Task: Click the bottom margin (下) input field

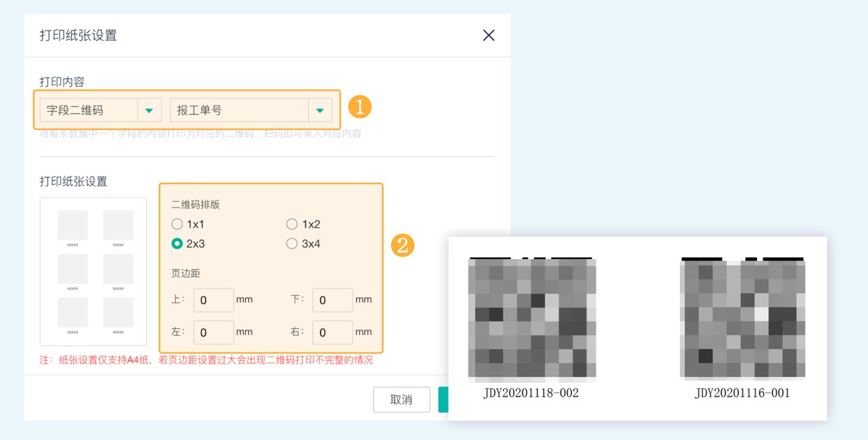Action: (332, 300)
